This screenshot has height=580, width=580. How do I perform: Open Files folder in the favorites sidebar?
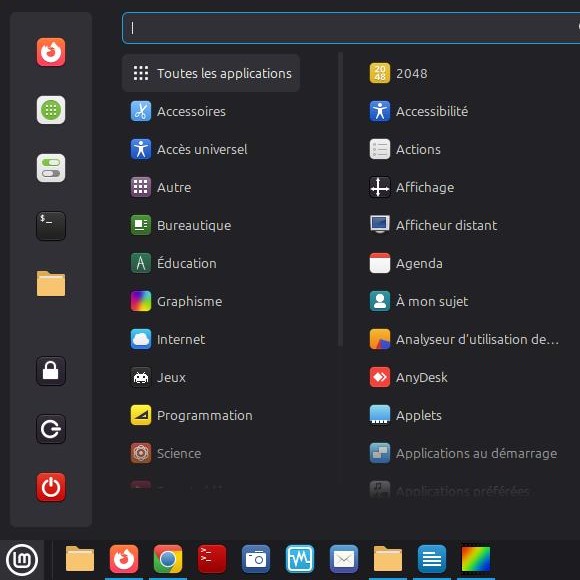coord(51,284)
